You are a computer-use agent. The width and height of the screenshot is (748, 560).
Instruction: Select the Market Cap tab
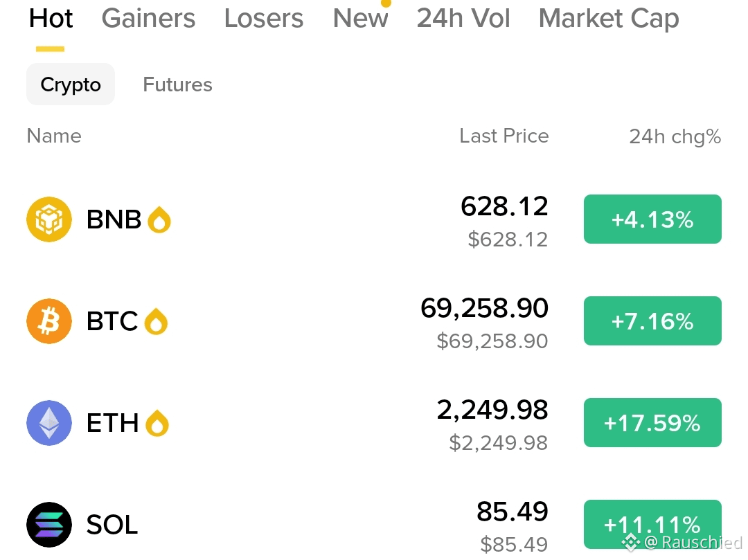(x=609, y=19)
